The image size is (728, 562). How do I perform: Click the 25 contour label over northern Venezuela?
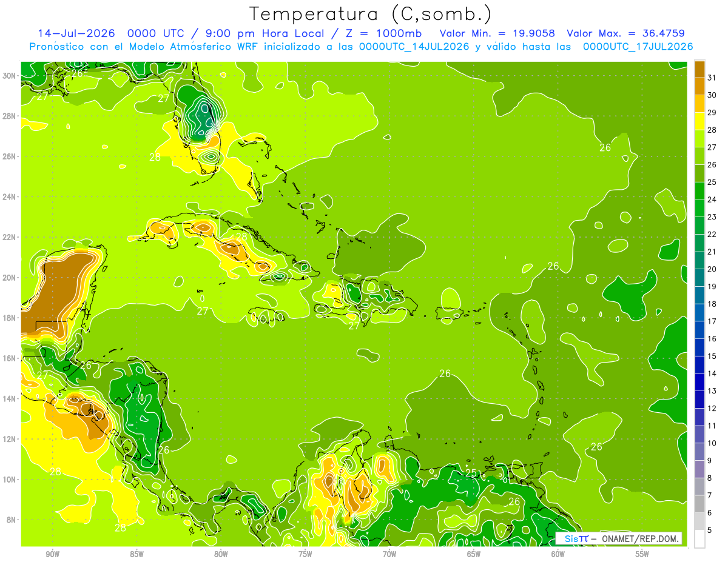(x=471, y=473)
